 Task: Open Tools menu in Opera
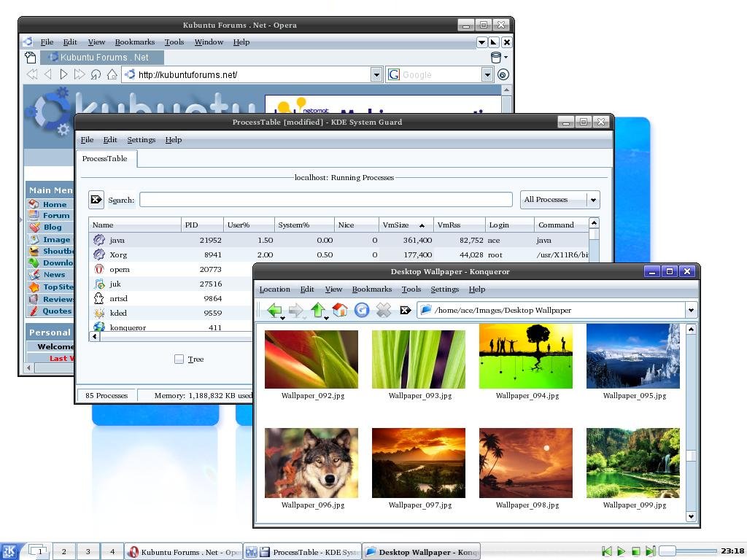174,42
